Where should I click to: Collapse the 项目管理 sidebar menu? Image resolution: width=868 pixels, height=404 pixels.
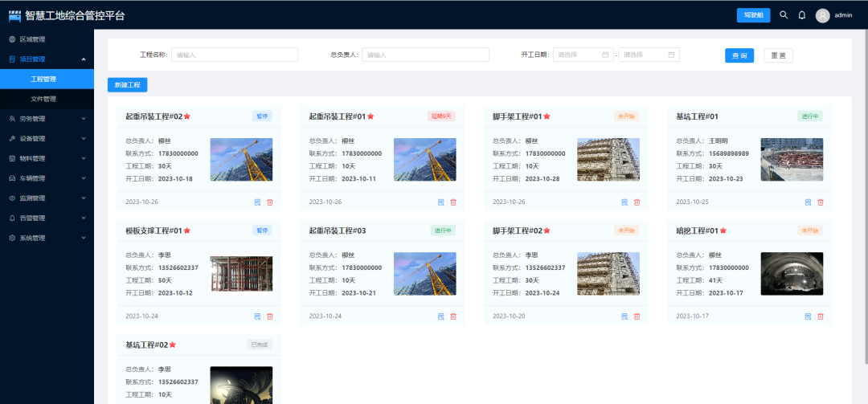(47, 59)
